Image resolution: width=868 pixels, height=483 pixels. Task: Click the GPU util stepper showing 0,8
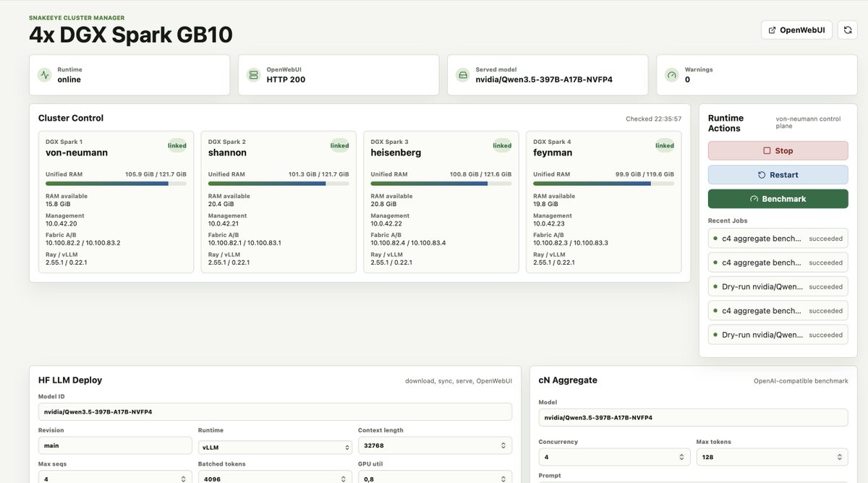coord(435,477)
